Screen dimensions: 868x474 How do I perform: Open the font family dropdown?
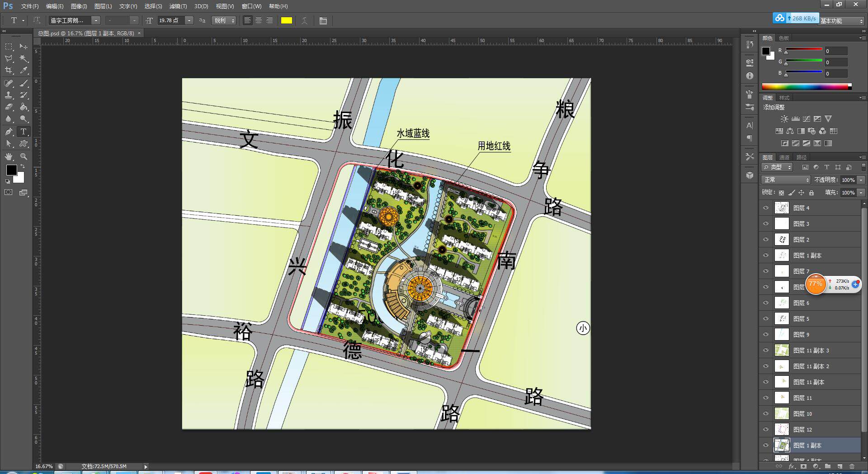click(96, 20)
